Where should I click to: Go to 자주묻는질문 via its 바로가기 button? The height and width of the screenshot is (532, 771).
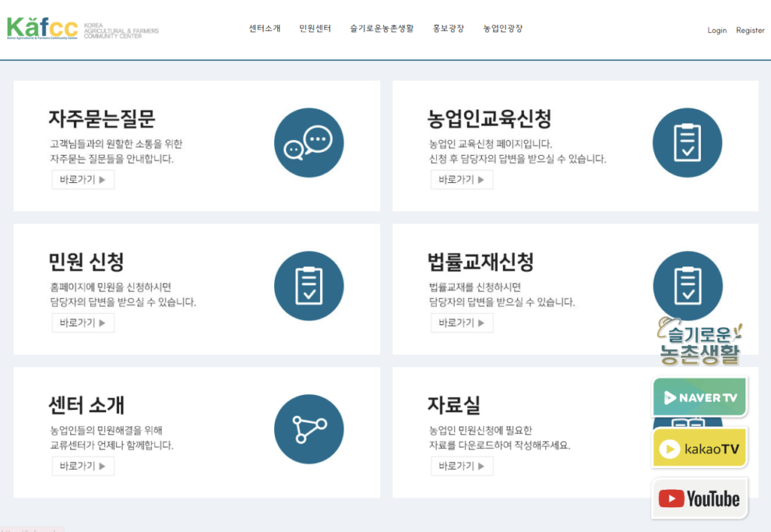tap(83, 180)
